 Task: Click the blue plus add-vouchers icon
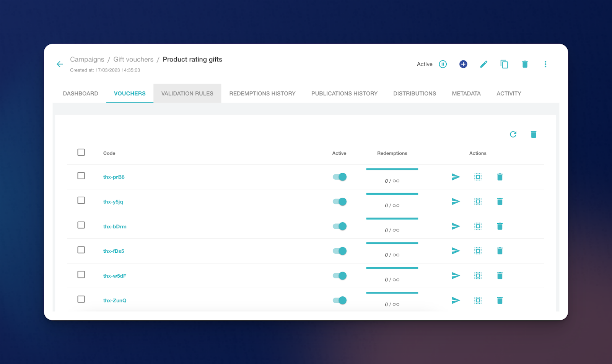[x=463, y=64]
